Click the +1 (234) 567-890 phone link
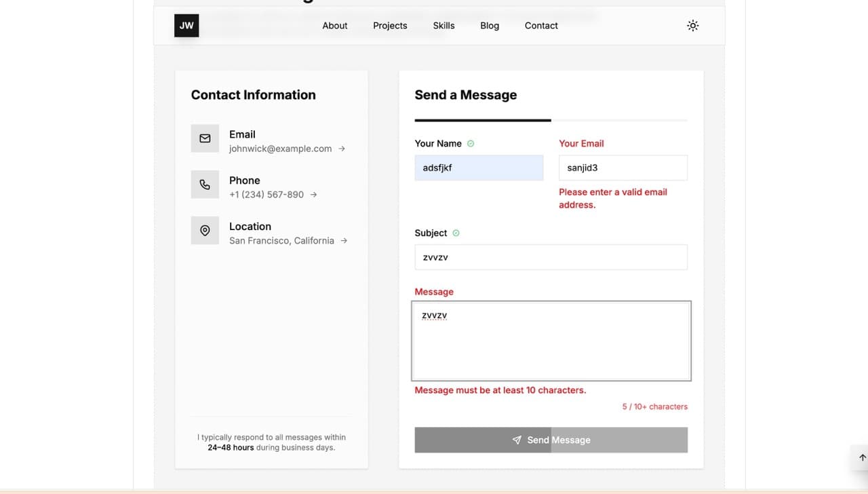Viewport: 868px width, 494px height. (x=267, y=195)
